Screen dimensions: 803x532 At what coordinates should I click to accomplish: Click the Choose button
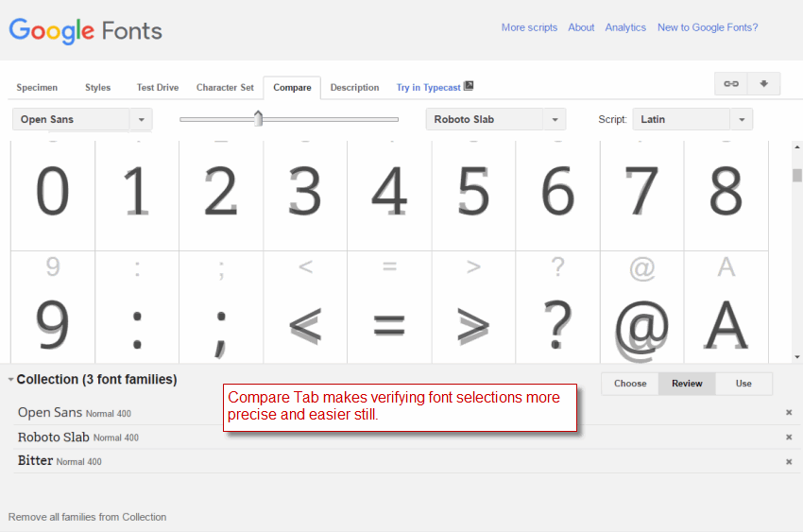tap(630, 384)
